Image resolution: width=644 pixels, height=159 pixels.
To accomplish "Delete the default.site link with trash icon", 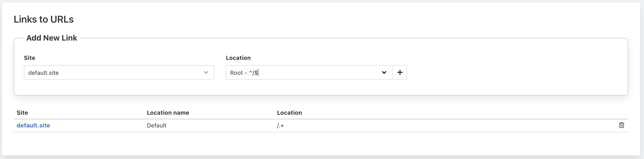I will pyautogui.click(x=621, y=125).
